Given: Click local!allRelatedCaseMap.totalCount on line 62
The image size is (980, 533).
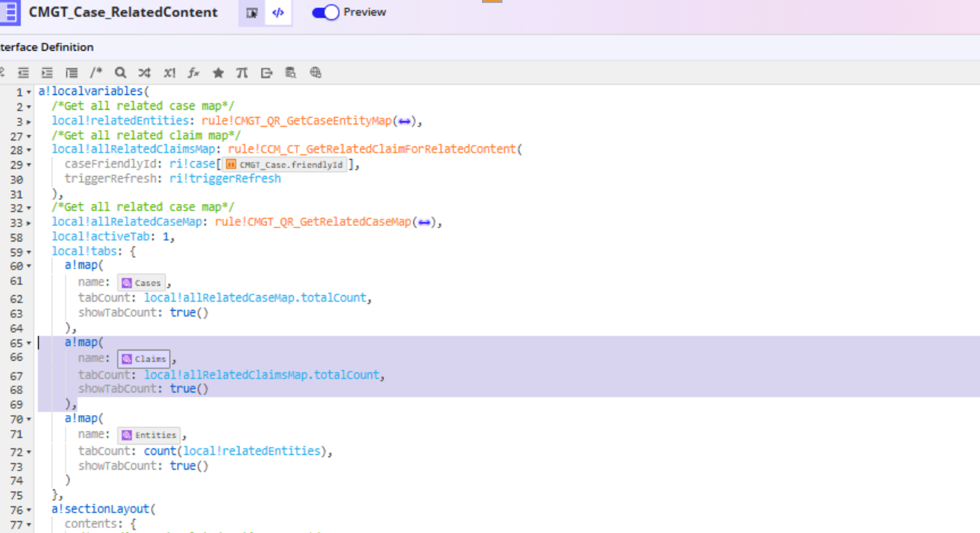Looking at the screenshot, I should click(x=255, y=297).
